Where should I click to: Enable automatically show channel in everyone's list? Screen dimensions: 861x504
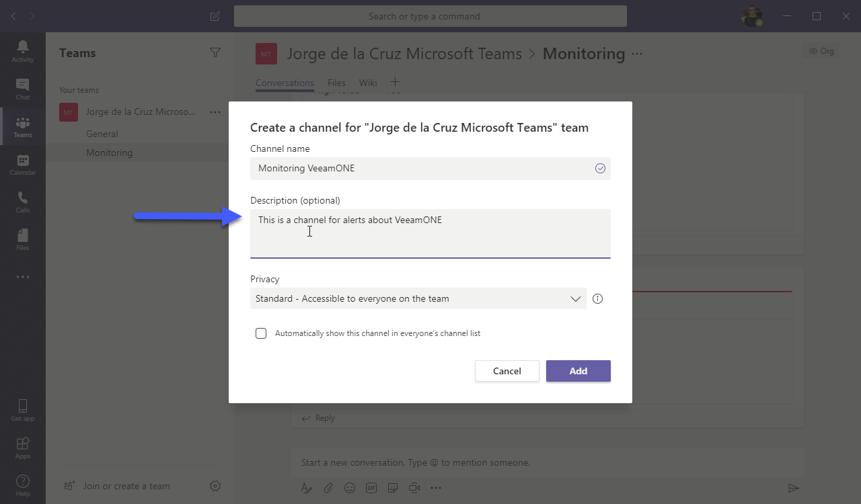click(x=261, y=333)
